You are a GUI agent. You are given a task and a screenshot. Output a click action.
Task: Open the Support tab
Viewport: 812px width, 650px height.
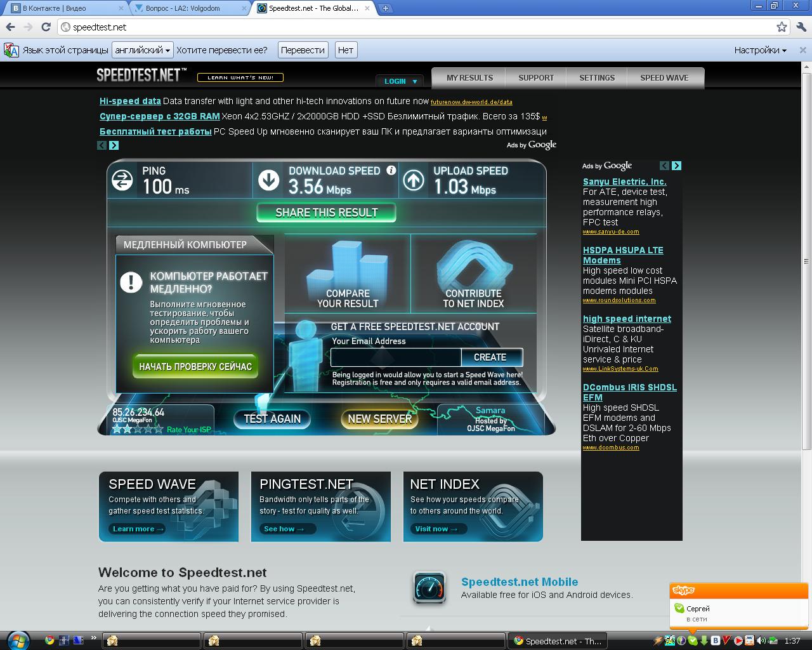[536, 77]
